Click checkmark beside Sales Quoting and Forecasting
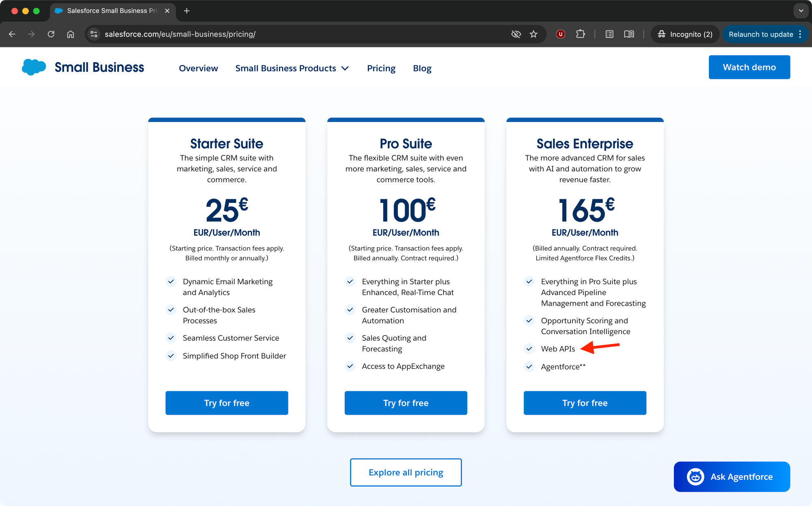The width and height of the screenshot is (812, 506). [x=350, y=338]
